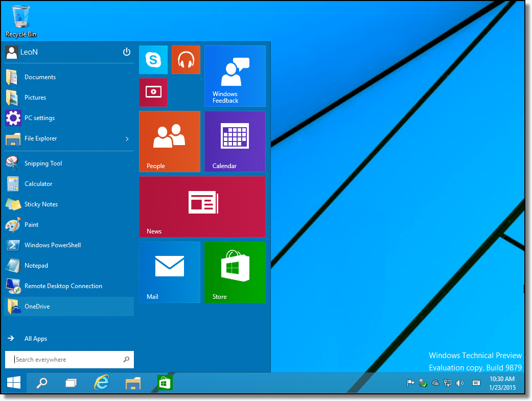Click the volume speaker tray icon

pos(460,383)
